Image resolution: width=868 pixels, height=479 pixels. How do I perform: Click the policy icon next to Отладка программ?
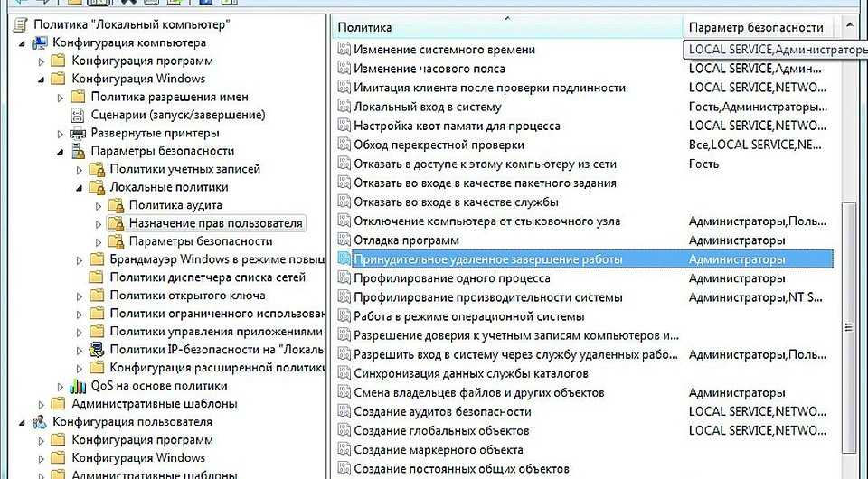tap(344, 240)
